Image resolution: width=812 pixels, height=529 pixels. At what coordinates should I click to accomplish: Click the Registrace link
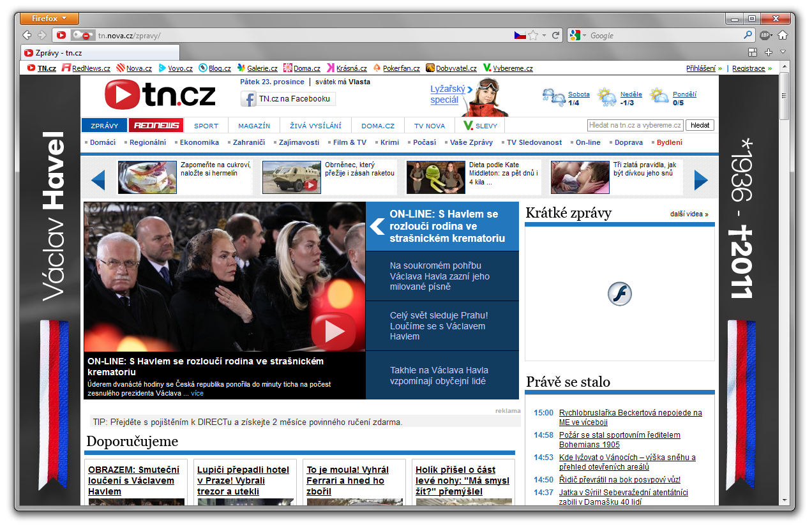(748, 68)
